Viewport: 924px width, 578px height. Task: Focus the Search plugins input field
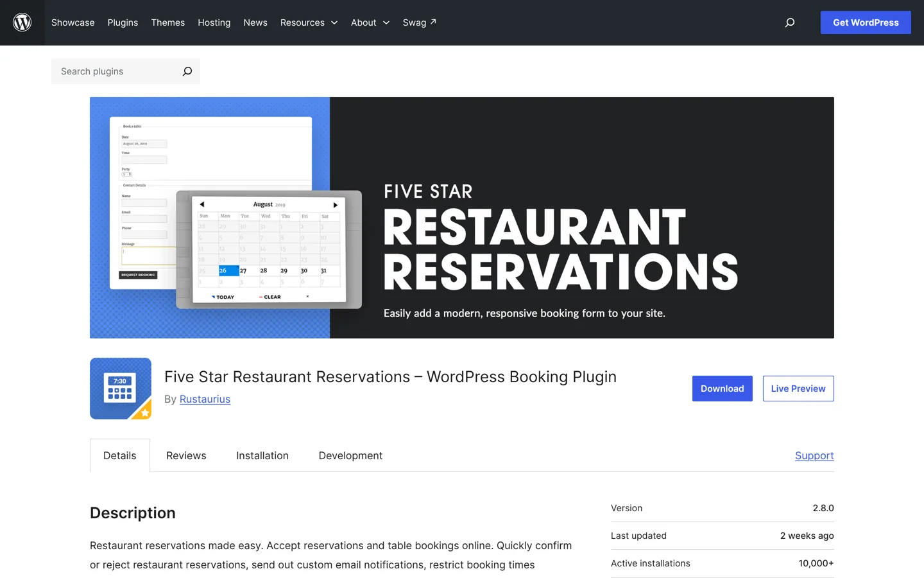click(x=116, y=71)
